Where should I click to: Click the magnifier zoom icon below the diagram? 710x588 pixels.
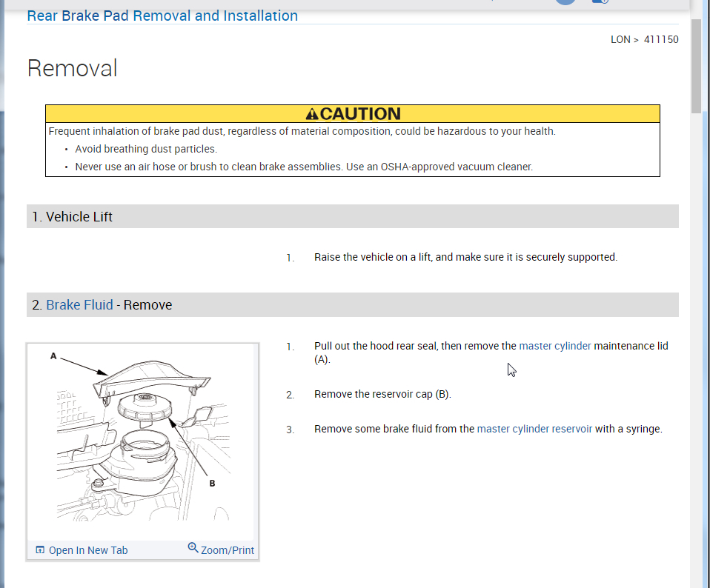[193, 548]
